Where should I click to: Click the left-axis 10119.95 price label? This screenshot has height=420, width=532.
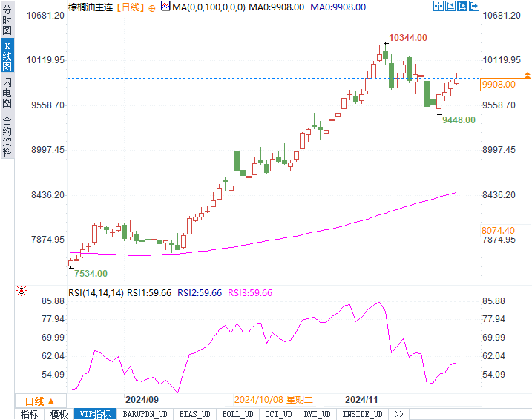(45, 60)
